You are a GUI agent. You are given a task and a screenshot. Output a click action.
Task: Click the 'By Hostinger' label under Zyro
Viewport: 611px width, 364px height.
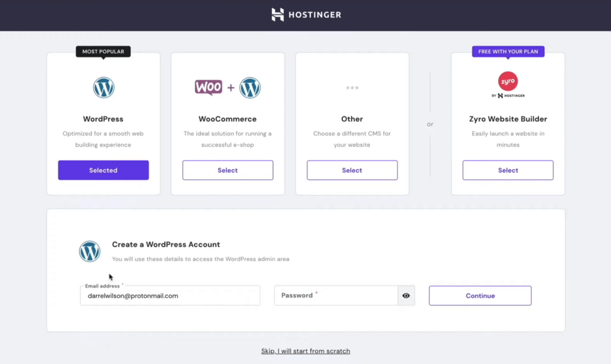click(x=508, y=95)
